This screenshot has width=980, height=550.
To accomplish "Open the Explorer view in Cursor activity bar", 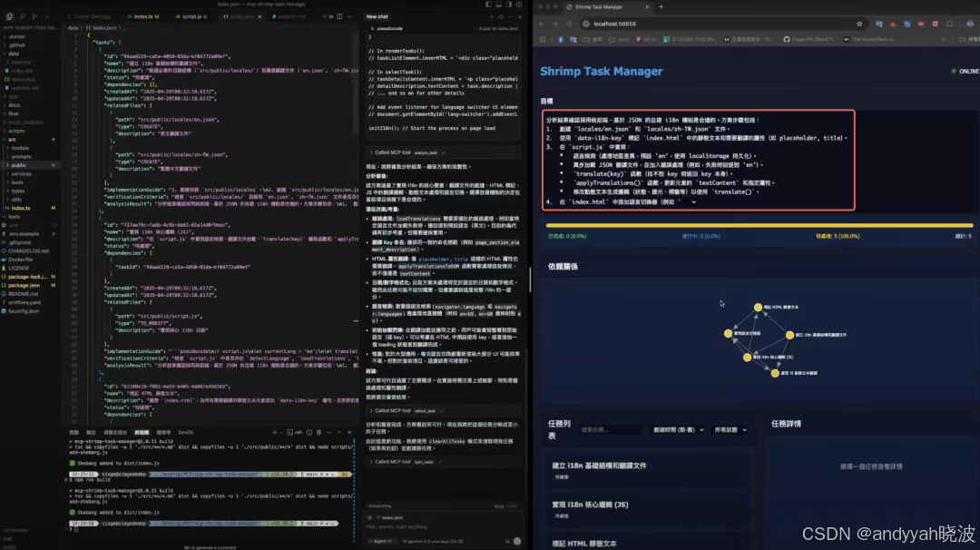I will (9, 17).
